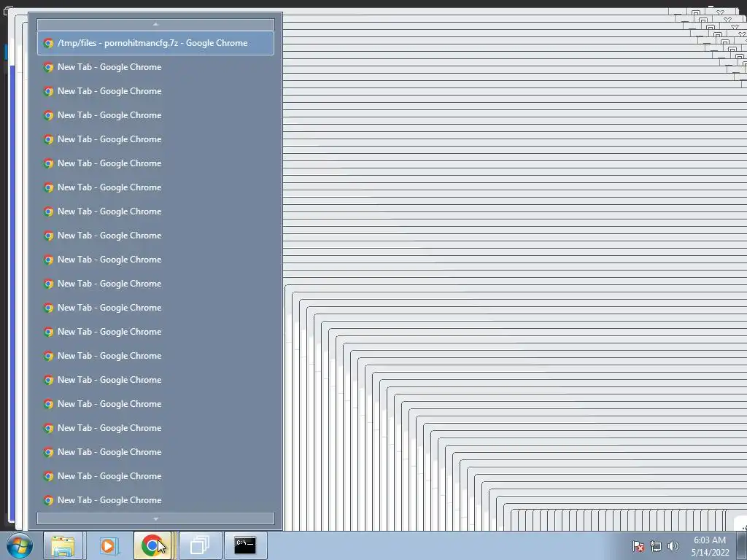Open the network status tray icon
Screen dimensions: 747x560
(x=656, y=546)
